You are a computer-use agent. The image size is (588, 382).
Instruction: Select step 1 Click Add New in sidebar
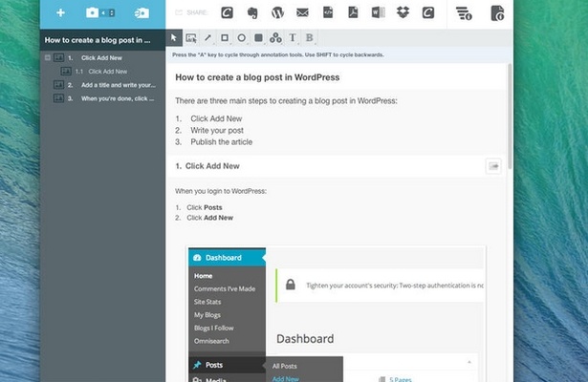pos(101,58)
